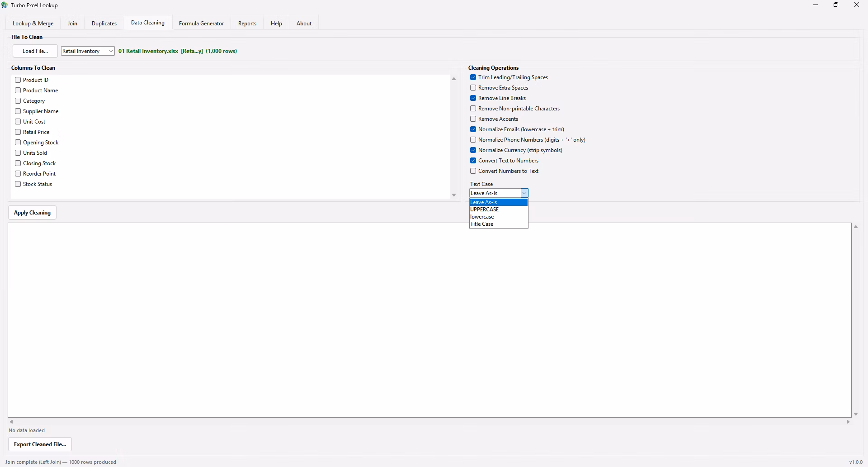Click the loaded file name label
The height and width of the screenshot is (467, 868).
(x=178, y=51)
